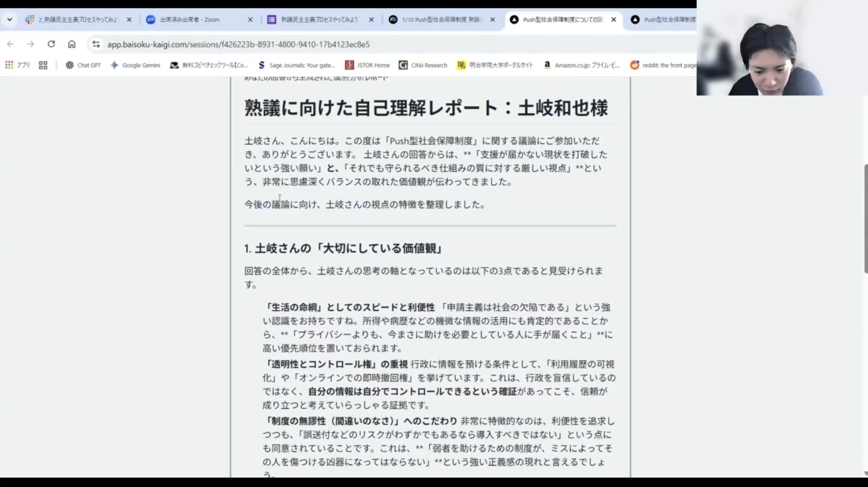Close the 1/10 Push型社会保障制度 tab
Viewport: 868px width, 487px height.
[x=493, y=19]
